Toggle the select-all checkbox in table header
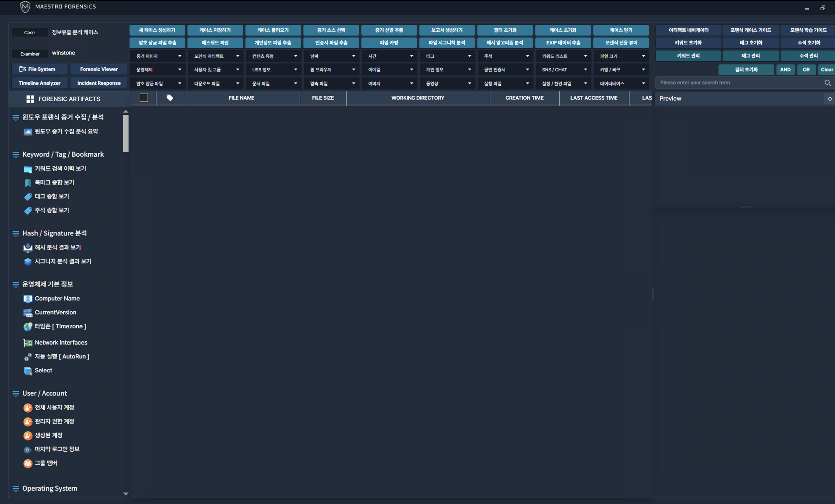 [x=144, y=98]
